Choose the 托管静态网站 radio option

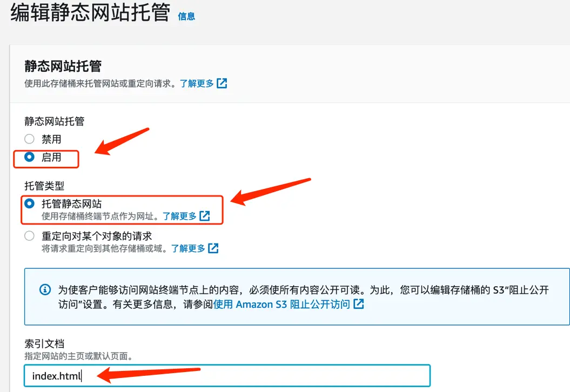tap(29, 204)
